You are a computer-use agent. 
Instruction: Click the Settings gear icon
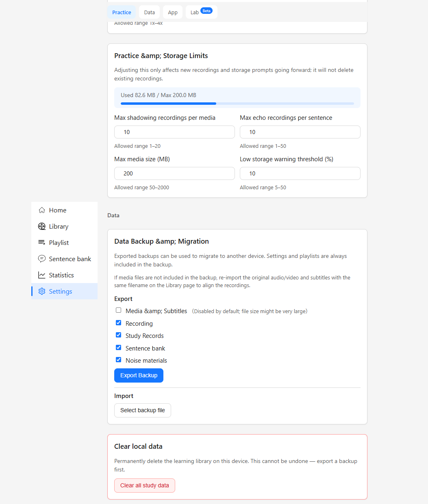(x=42, y=291)
